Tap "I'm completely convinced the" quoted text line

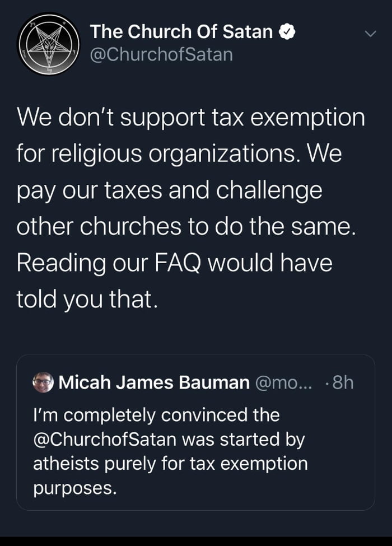point(156,415)
